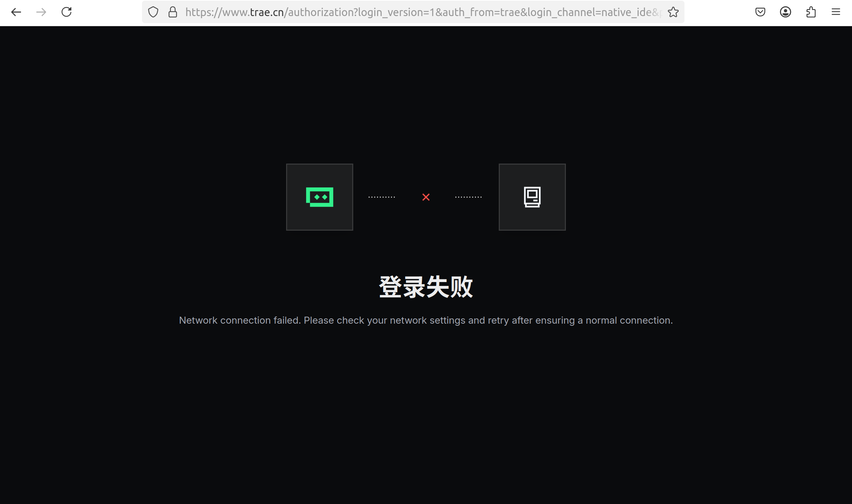This screenshot has width=852, height=504.
Task: Open the hamburger application menu
Action: coord(836,12)
